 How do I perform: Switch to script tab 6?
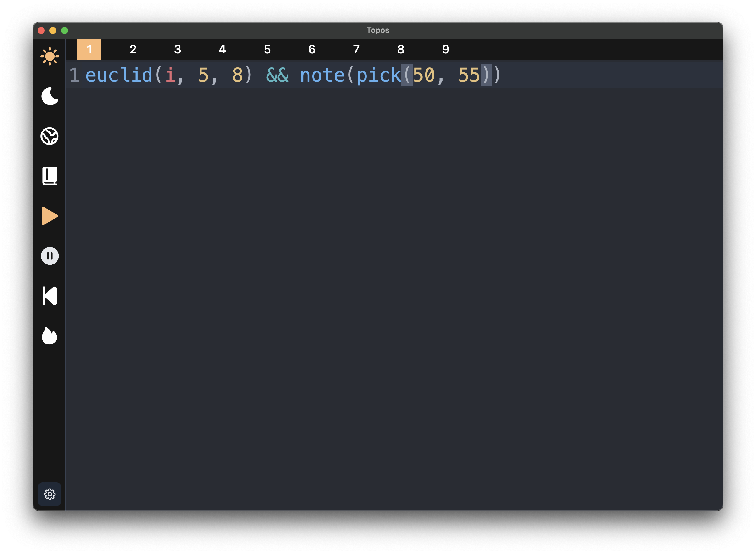tap(312, 49)
